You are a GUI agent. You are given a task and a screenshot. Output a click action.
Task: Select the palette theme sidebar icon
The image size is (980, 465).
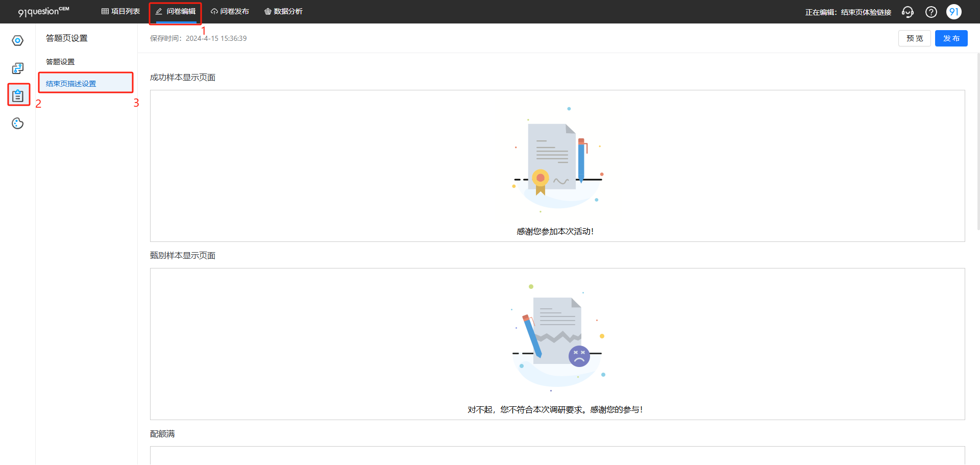(18, 123)
